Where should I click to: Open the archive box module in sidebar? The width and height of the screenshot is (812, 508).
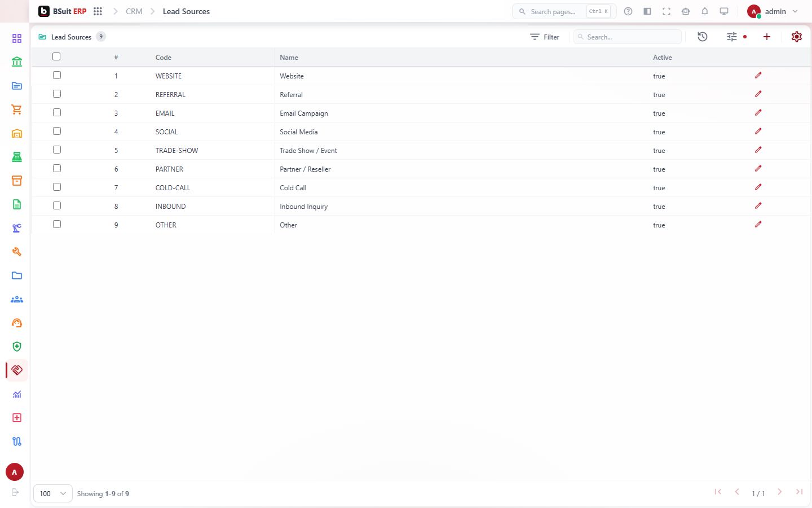click(17, 181)
